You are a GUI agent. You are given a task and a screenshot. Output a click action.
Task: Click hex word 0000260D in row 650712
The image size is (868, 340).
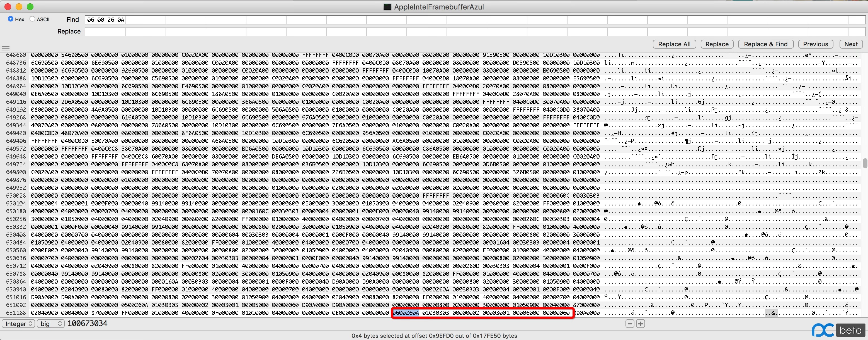coord(466,266)
